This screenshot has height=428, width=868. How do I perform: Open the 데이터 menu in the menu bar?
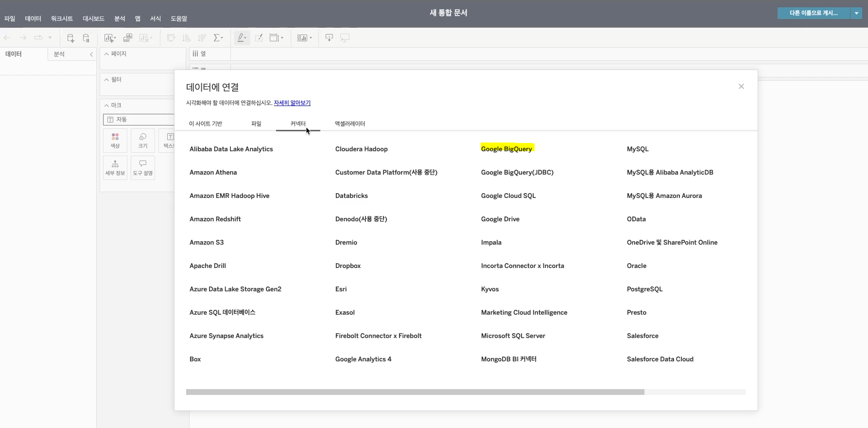click(x=33, y=18)
